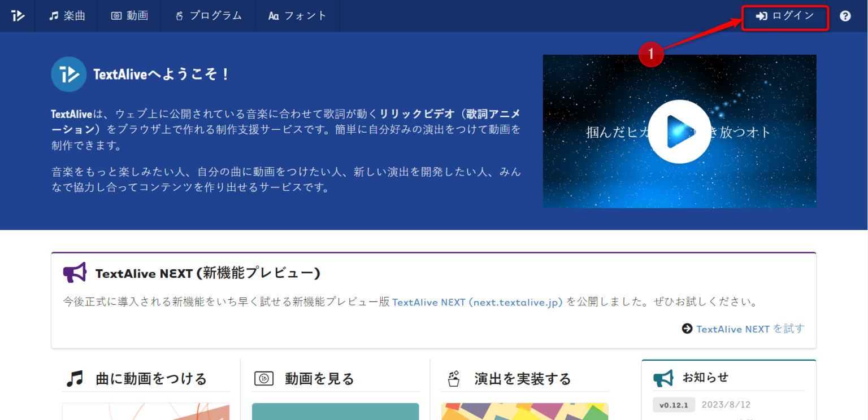868x420 pixels.
Task: Click the flask icon beside プログラム
Action: [x=179, y=16]
